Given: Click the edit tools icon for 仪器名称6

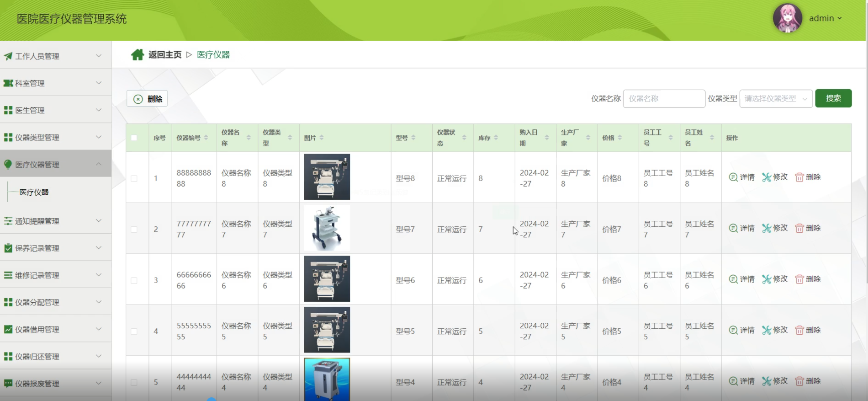Looking at the screenshot, I should pyautogui.click(x=767, y=279).
